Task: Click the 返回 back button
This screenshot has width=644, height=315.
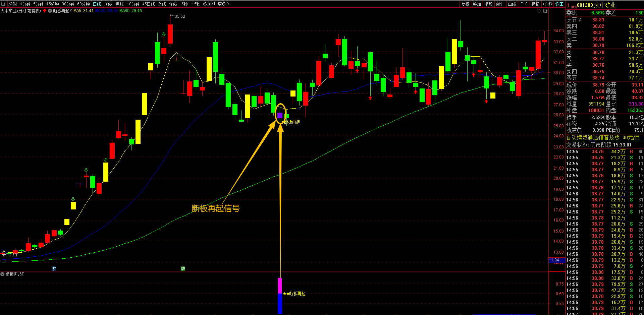Action: coord(559,4)
